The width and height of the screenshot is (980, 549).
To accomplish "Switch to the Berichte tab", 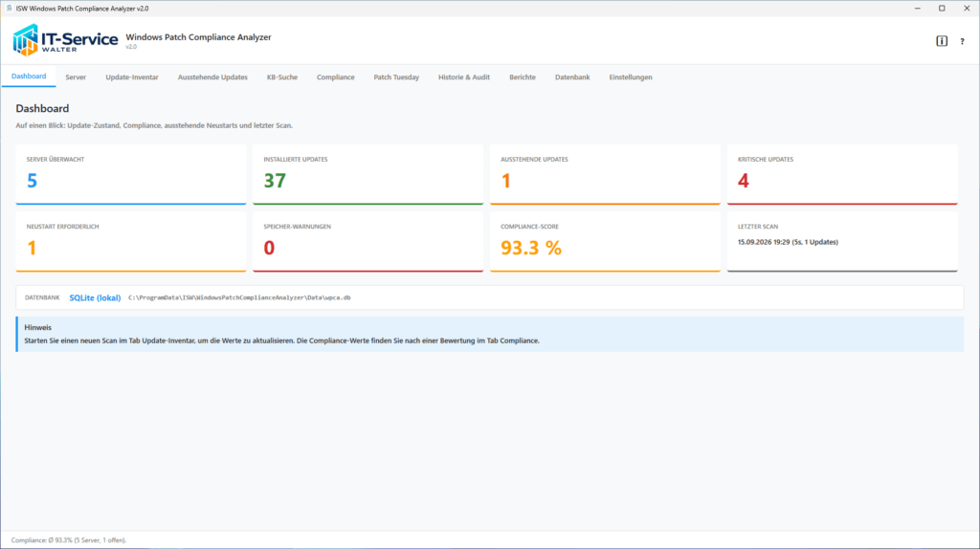I will tap(522, 77).
